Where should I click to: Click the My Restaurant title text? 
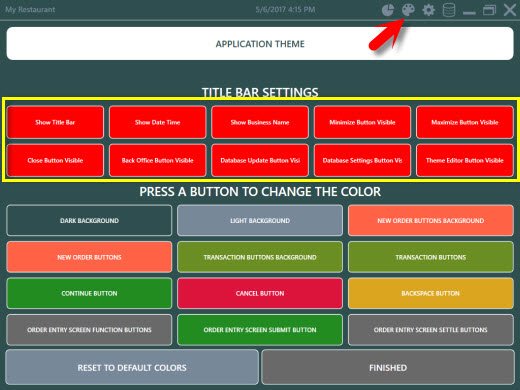[30, 9]
